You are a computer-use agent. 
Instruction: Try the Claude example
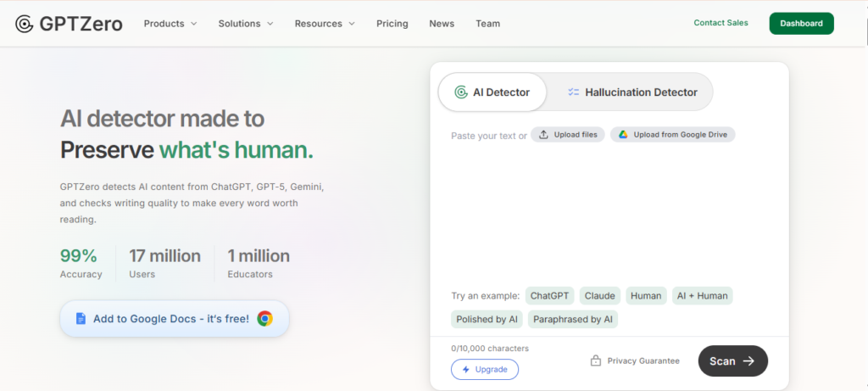click(x=600, y=296)
